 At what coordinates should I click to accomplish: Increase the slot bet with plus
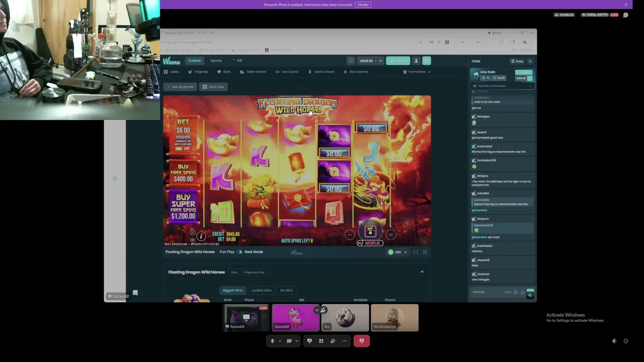tap(391, 234)
